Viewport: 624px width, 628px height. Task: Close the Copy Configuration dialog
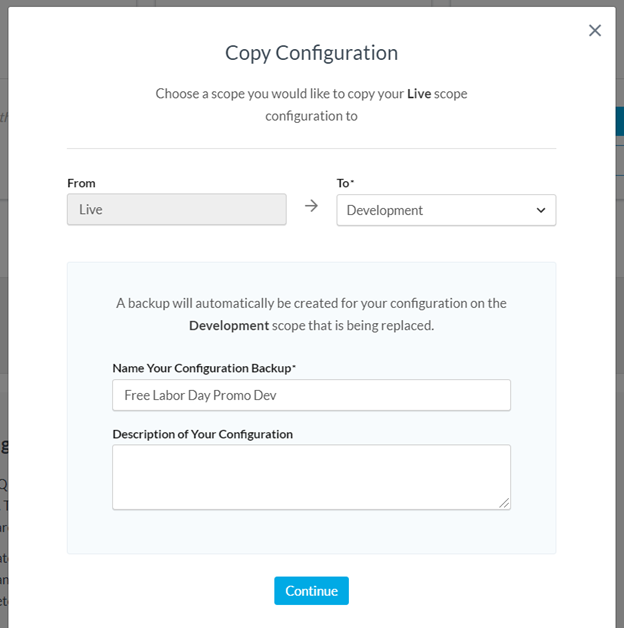(x=595, y=30)
